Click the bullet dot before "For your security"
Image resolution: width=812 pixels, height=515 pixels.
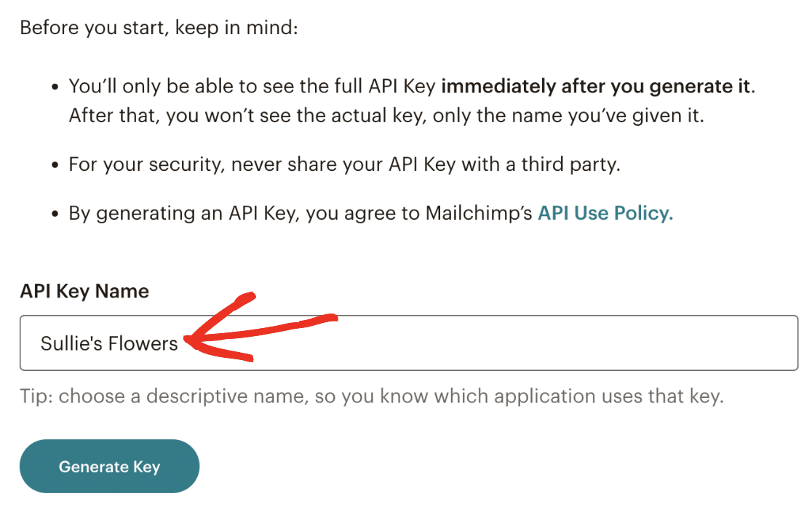[55, 164]
